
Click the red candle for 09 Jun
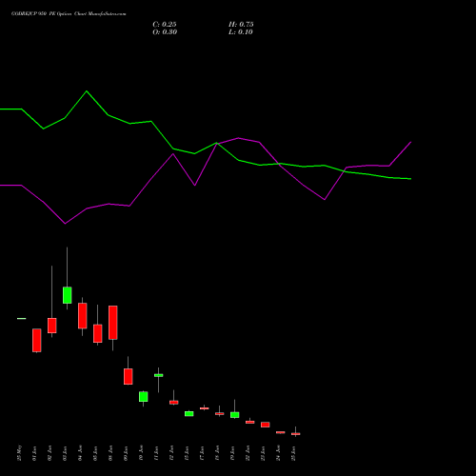pyautogui.click(x=128, y=376)
